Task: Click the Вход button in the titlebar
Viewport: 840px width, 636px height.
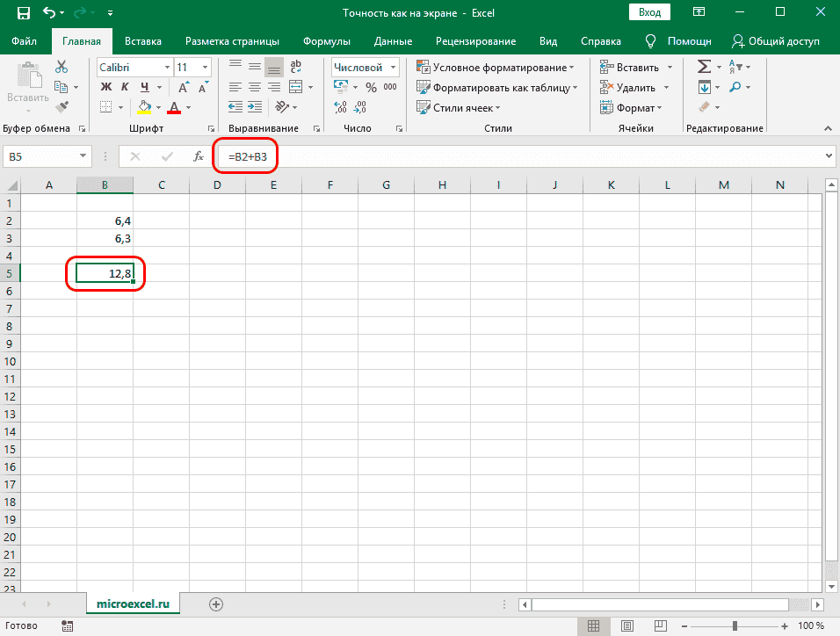Action: [x=650, y=11]
